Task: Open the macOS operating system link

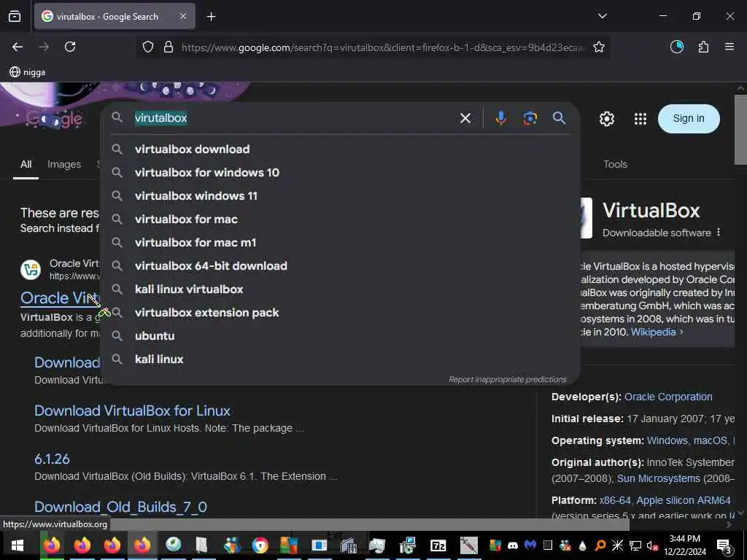Action: pyautogui.click(x=711, y=440)
